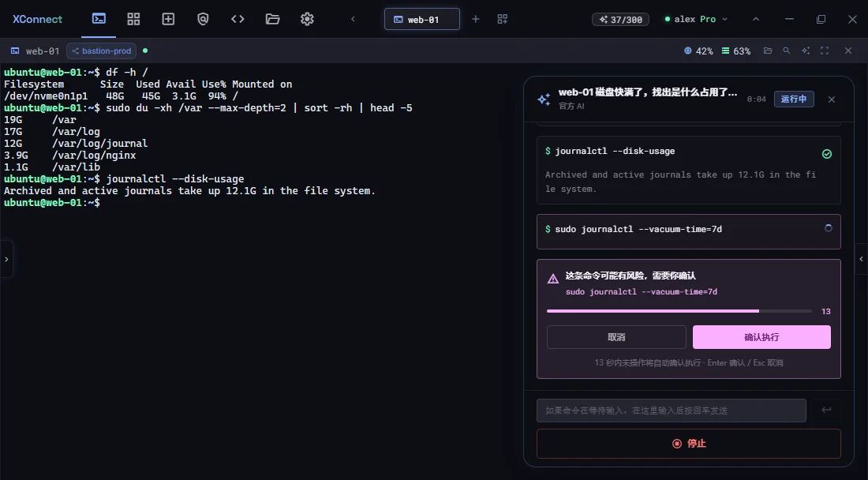Open the terminal view icon in top toolbar
Screen dimensions: 868x480
coord(99,19)
